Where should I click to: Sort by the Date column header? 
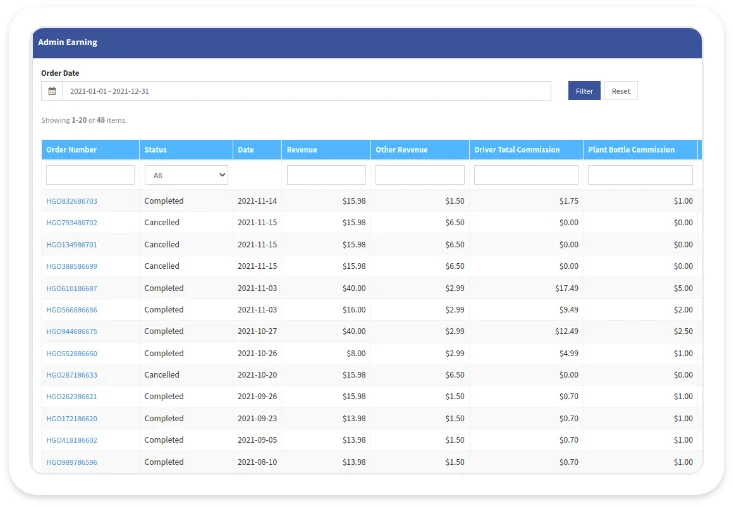click(x=245, y=150)
